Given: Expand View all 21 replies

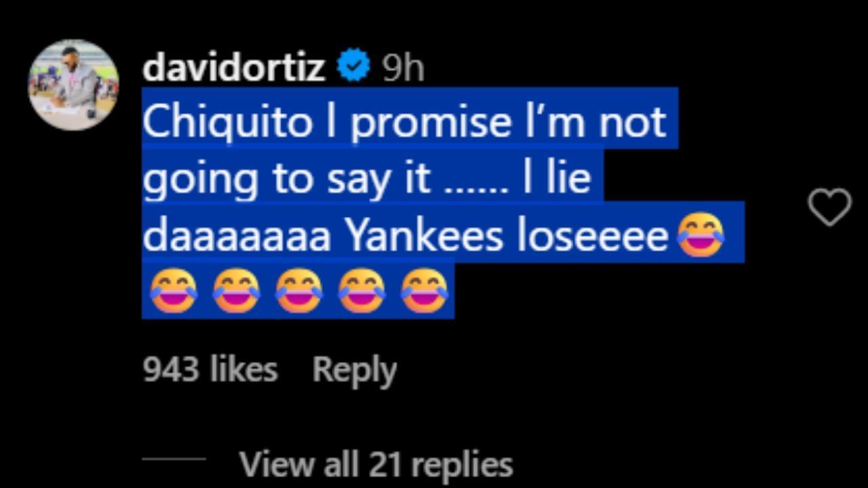Looking at the screenshot, I should [376, 464].
